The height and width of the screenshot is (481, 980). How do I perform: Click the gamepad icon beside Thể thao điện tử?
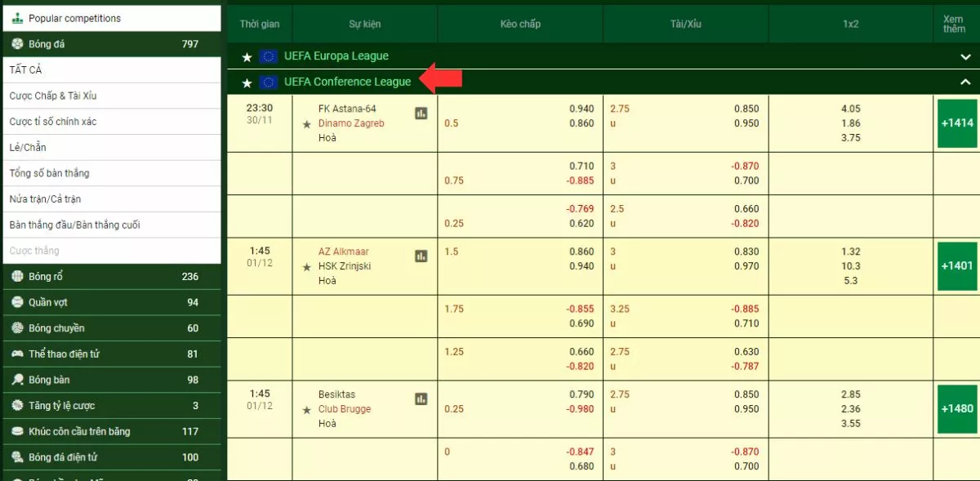click(17, 354)
